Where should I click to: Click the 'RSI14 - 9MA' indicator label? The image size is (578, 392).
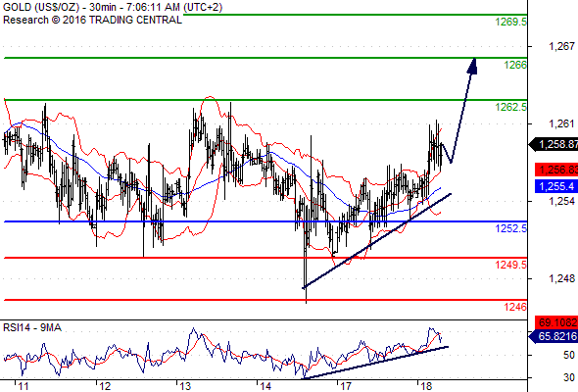[32, 327]
